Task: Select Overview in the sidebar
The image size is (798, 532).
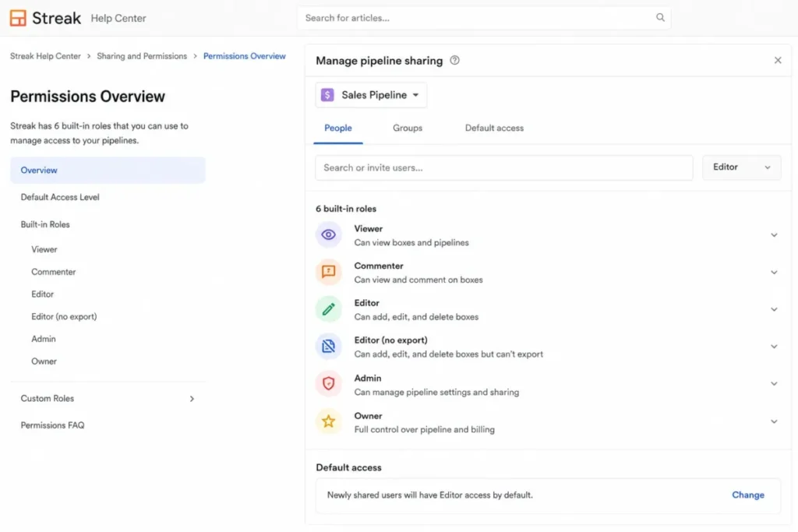Action: pos(108,170)
